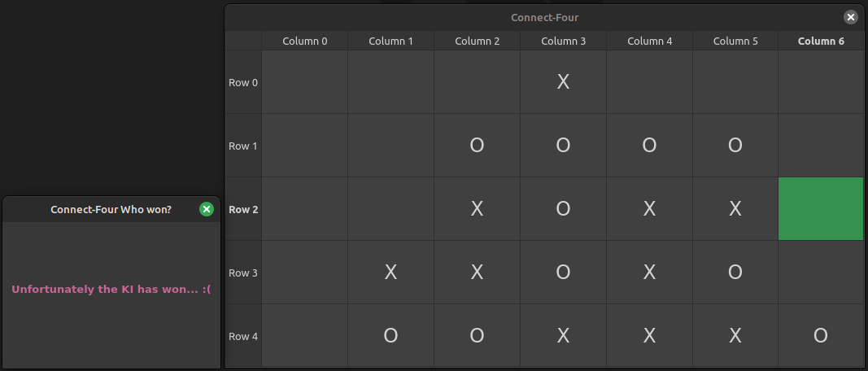Click the O cell at Row 1, Column 5
This screenshot has height=371, width=868.
[735, 146]
